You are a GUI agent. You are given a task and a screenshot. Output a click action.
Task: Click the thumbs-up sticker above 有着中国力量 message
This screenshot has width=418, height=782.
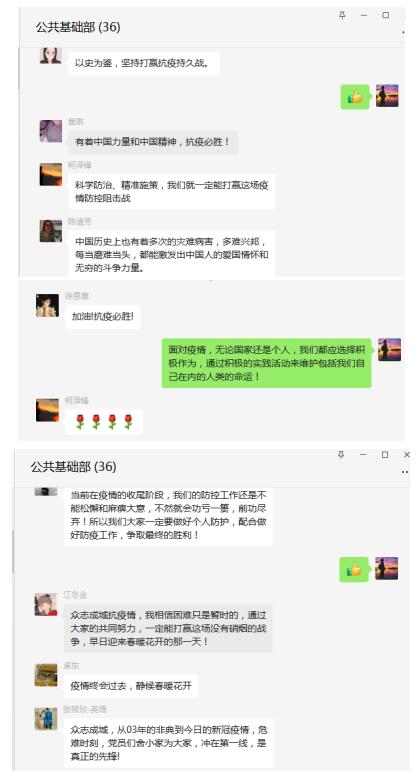point(355,96)
